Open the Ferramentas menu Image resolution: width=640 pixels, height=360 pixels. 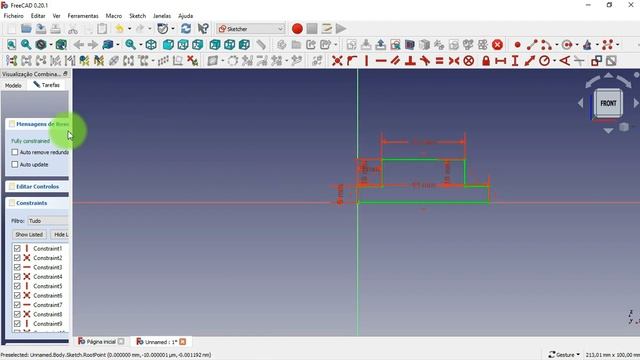tap(83, 16)
